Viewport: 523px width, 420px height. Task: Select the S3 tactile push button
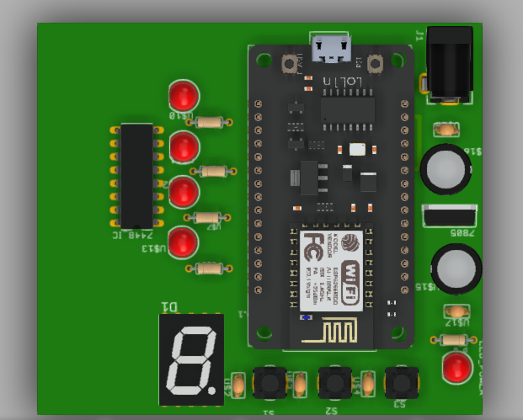(401, 383)
